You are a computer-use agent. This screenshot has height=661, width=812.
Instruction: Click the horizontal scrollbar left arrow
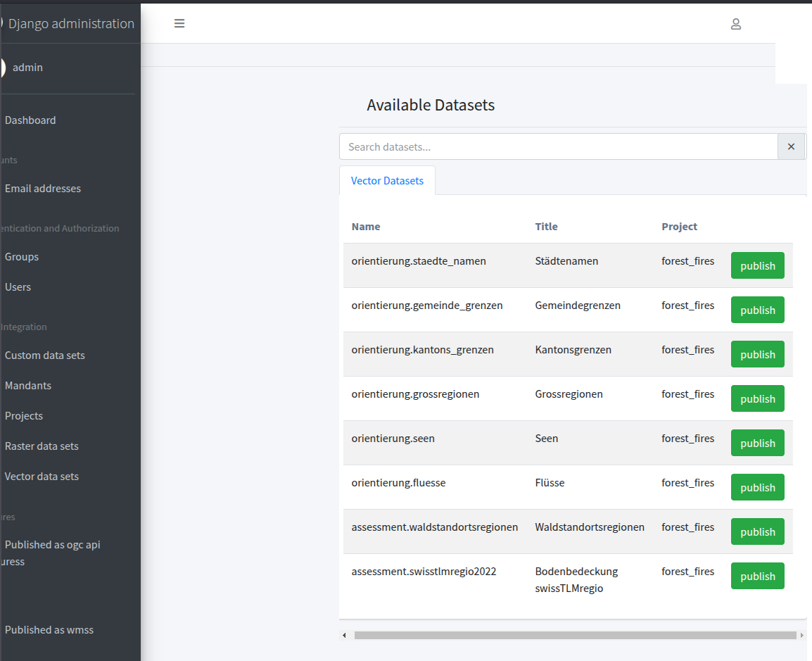[x=344, y=635]
